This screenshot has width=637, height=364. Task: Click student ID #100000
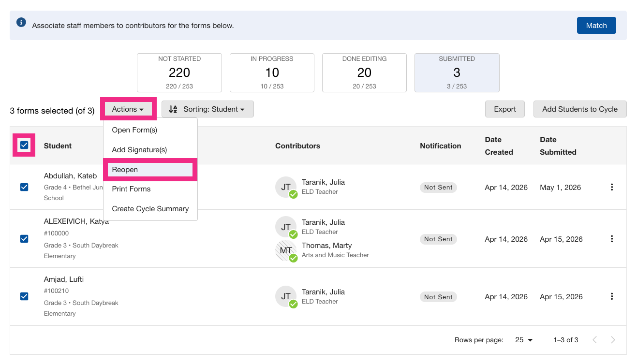[56, 233]
